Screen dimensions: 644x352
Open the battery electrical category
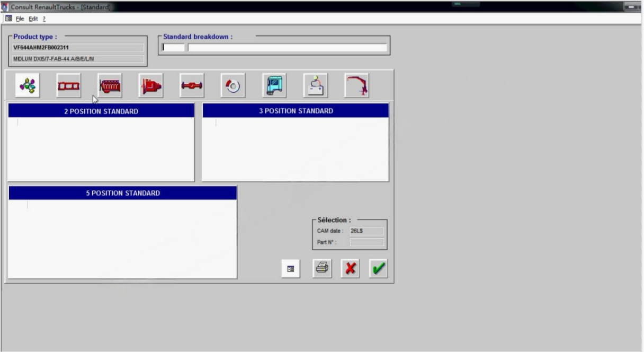[316, 86]
